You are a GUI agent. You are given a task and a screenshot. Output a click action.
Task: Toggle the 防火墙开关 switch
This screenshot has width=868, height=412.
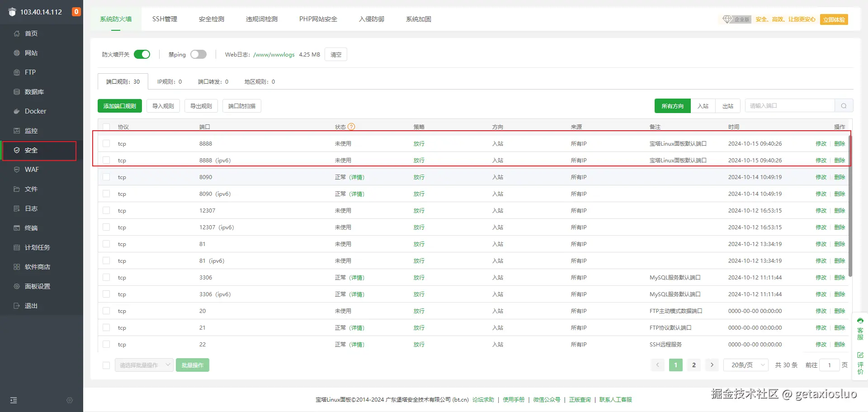pyautogui.click(x=142, y=54)
